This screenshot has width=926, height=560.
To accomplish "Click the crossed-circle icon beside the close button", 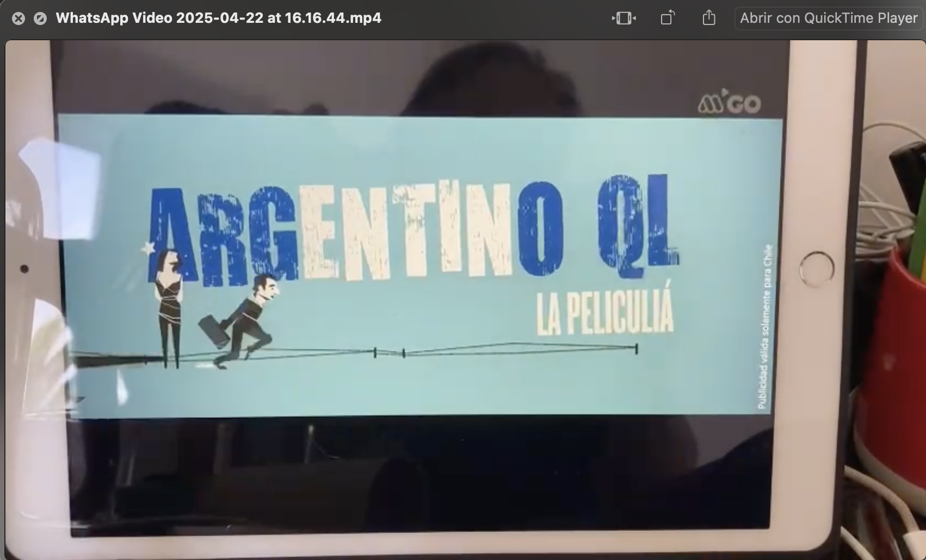I will 40,18.
